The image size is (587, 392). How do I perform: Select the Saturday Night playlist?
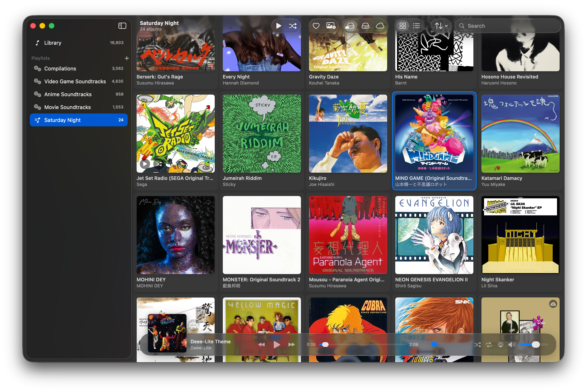(79, 120)
